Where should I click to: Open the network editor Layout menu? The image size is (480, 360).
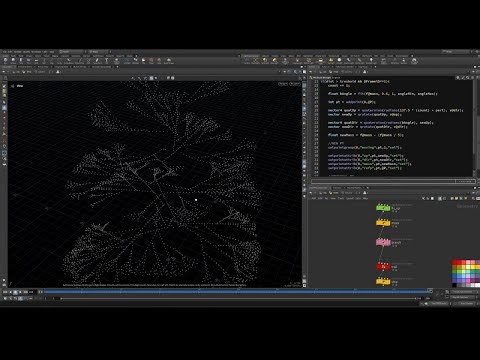coord(350,198)
